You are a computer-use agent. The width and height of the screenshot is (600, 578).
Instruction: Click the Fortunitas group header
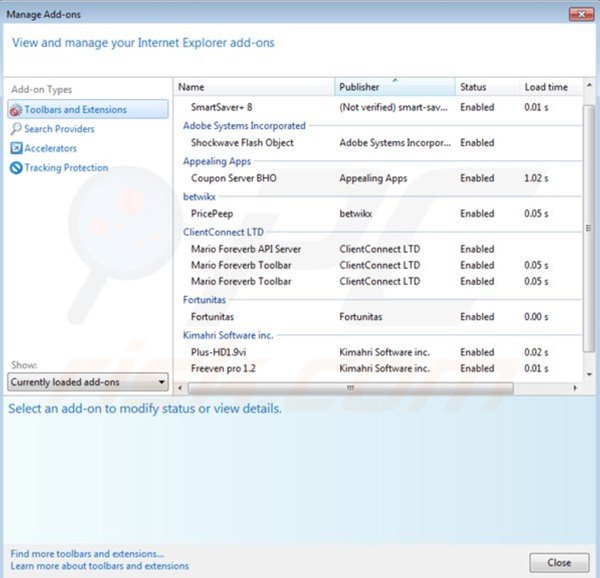pyautogui.click(x=204, y=300)
